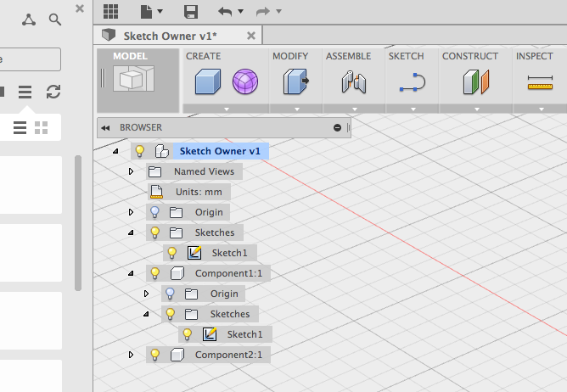Open the MODIFY toolbar label
Image resolution: width=567 pixels, height=392 pixels.
[290, 56]
